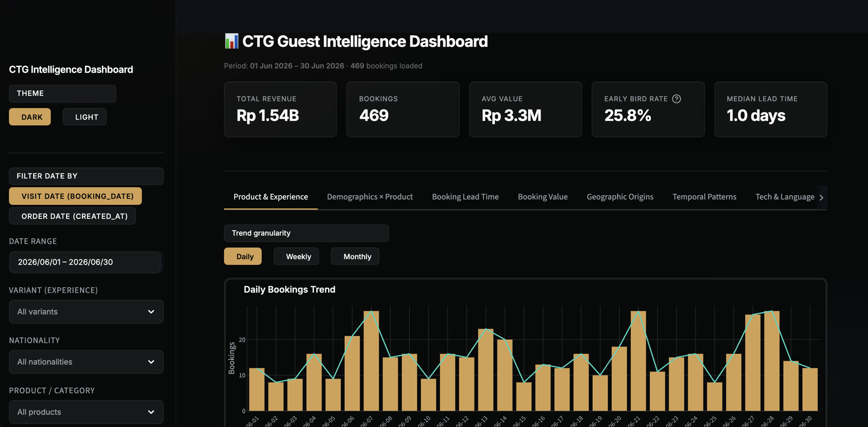Screen dimensions: 868x427
Task: Click the 06-01 bar in bookings chart
Action: tap(257, 389)
